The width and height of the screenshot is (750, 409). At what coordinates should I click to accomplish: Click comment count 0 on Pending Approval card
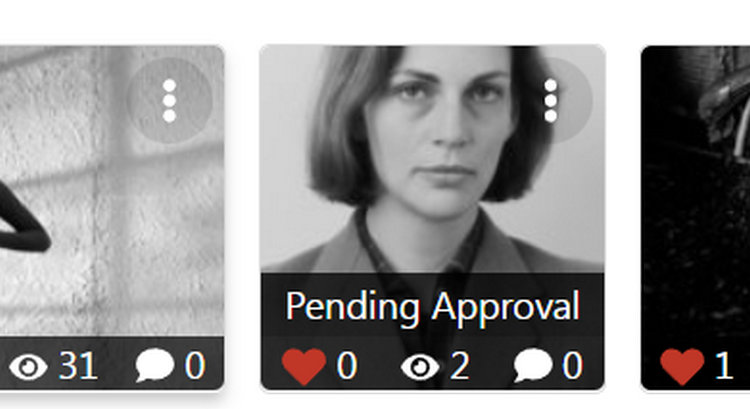click(x=573, y=366)
